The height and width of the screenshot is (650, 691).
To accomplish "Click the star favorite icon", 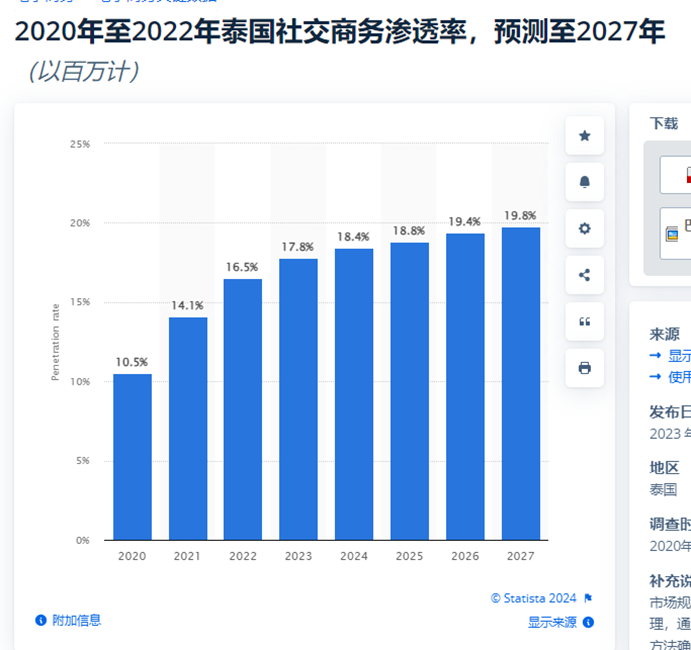I will tap(584, 136).
